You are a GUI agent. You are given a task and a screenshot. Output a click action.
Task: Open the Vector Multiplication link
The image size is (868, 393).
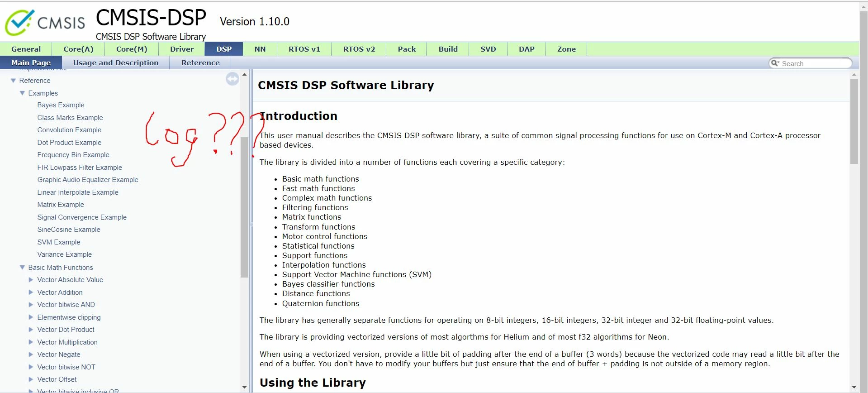(x=67, y=342)
